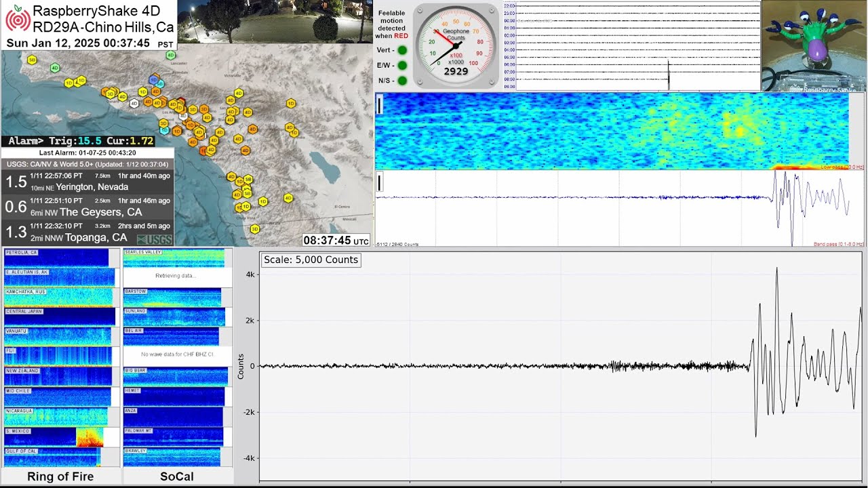Open the 0.6 The Geysers, CA earthquake entry
Viewport: 868px width, 488px height.
87,206
